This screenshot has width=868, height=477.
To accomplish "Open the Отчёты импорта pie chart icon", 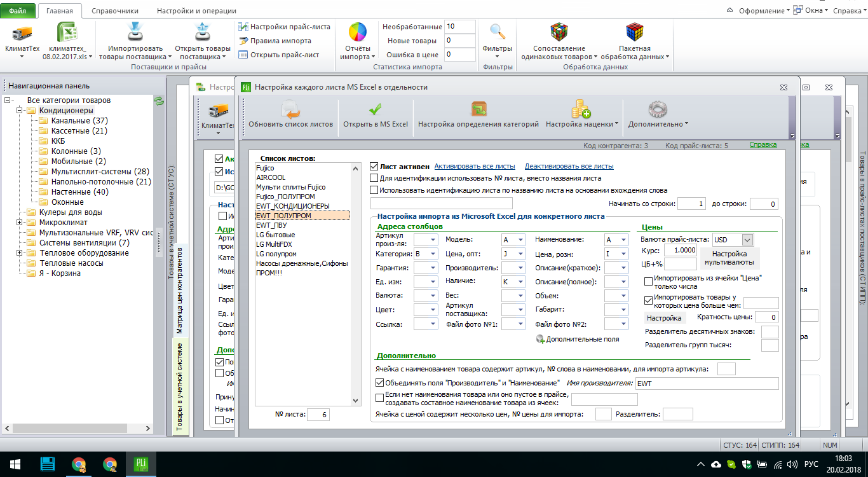I will tap(358, 32).
